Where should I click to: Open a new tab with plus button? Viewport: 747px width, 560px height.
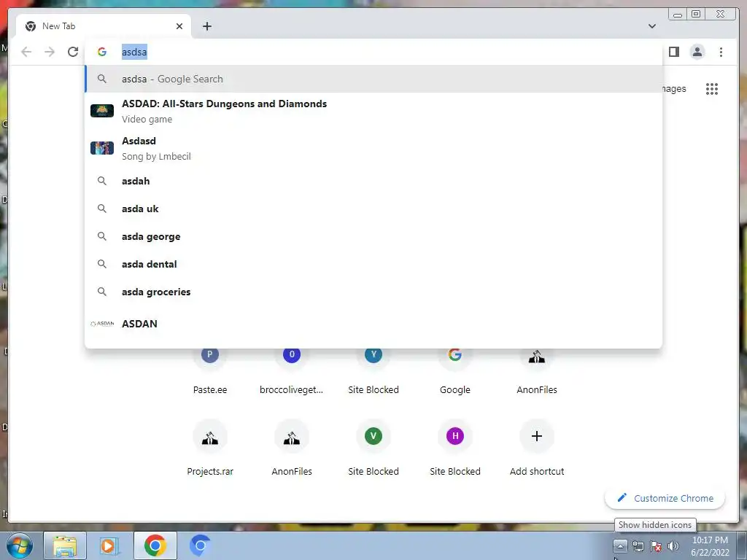[x=206, y=26]
